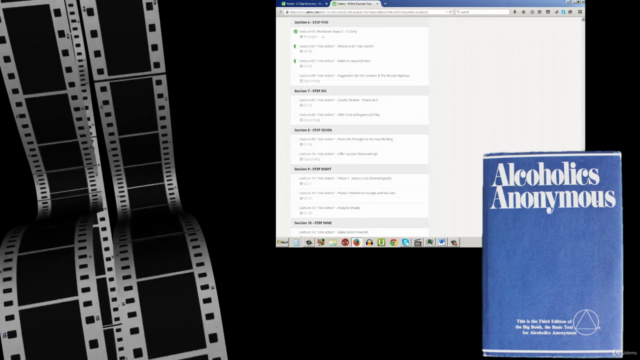Screen dimensions: 640x360
Task: Open the Firefox icon in the taskbar
Action: click(357, 242)
